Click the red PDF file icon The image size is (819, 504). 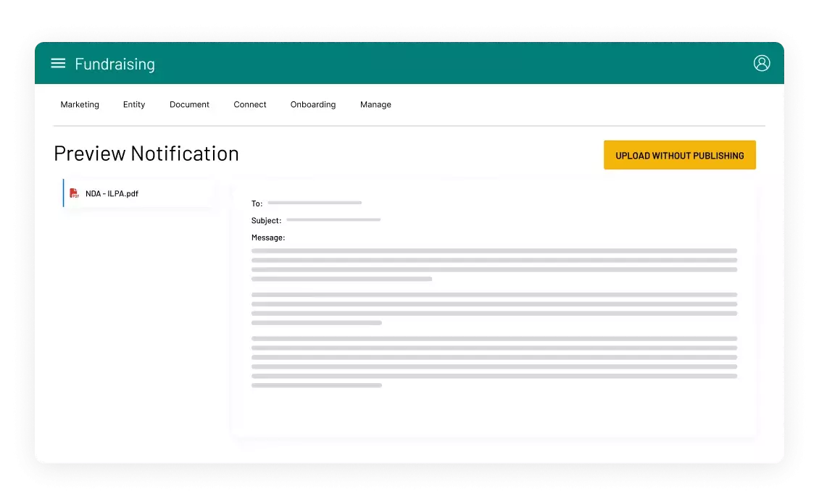point(74,193)
